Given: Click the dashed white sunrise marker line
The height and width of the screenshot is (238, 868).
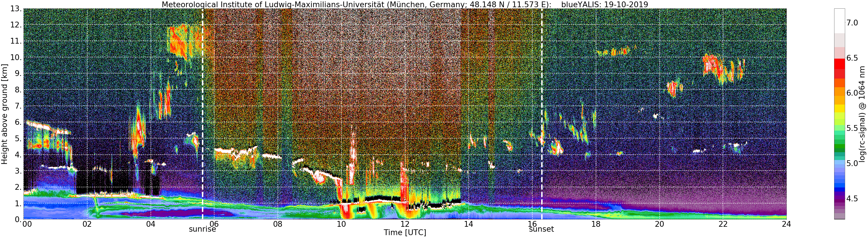Looking at the screenshot, I should tap(202, 114).
